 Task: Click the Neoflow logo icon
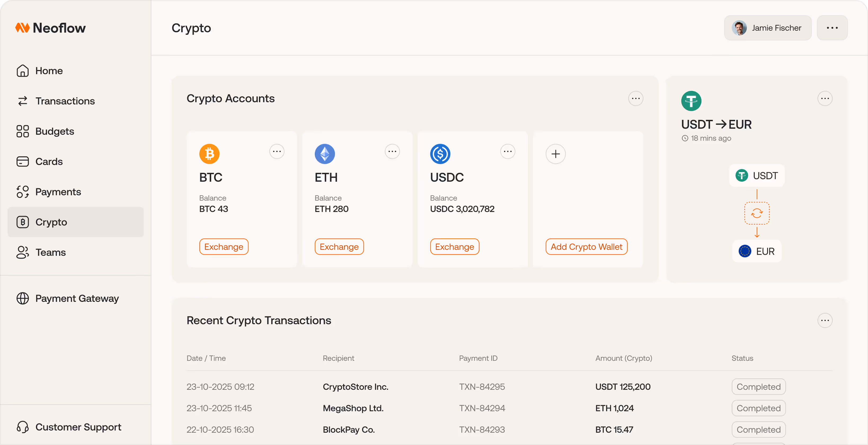coord(22,28)
